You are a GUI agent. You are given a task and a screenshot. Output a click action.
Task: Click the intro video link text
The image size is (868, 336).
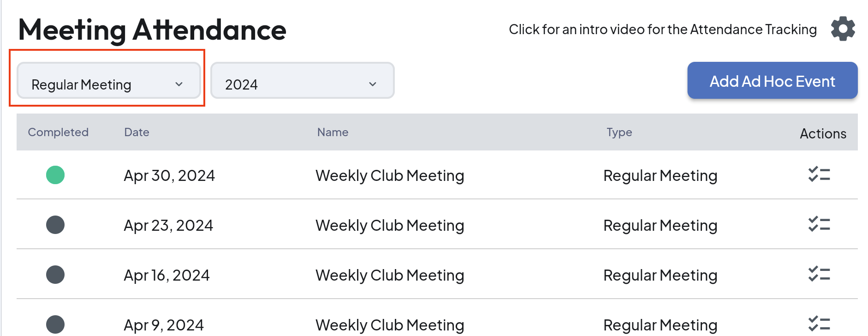pos(662,30)
